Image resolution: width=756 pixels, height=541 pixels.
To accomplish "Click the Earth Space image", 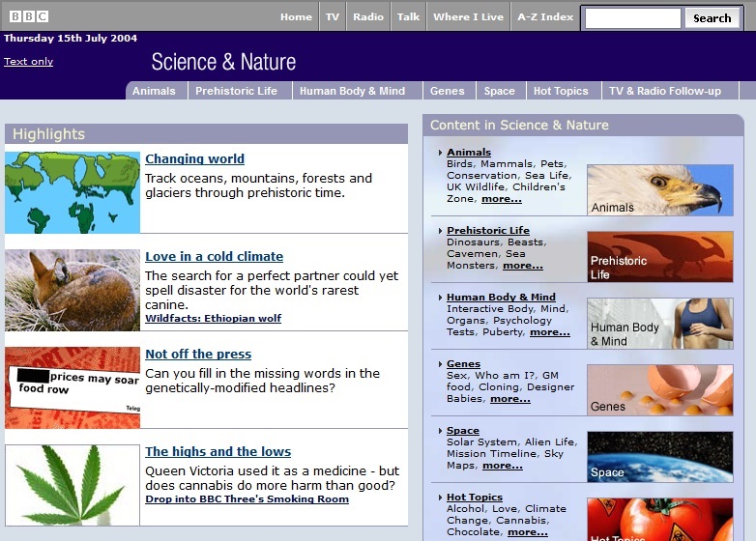I will point(659,457).
